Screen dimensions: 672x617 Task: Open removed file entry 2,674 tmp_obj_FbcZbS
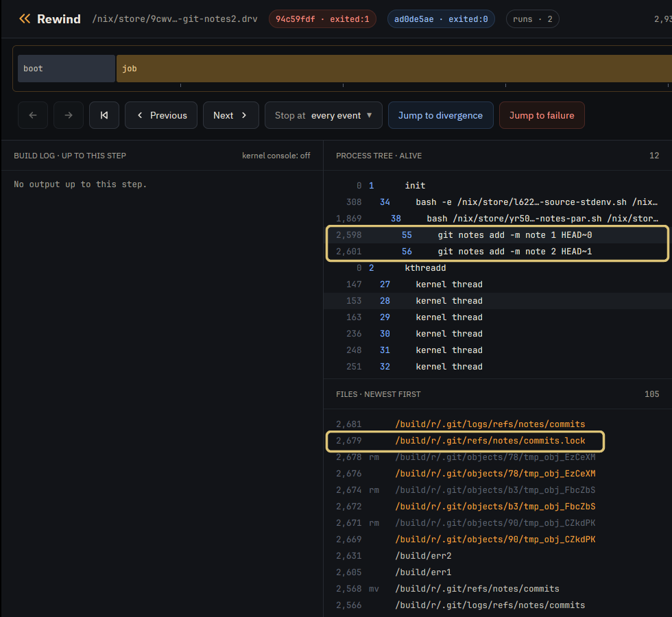498,489
